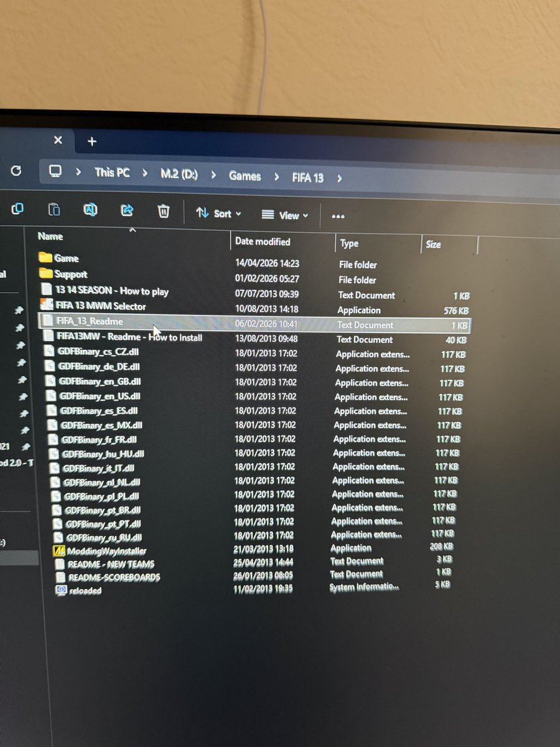Click date 14/04/2026 14:23 of Game folder
560x747 pixels.
pos(267,263)
